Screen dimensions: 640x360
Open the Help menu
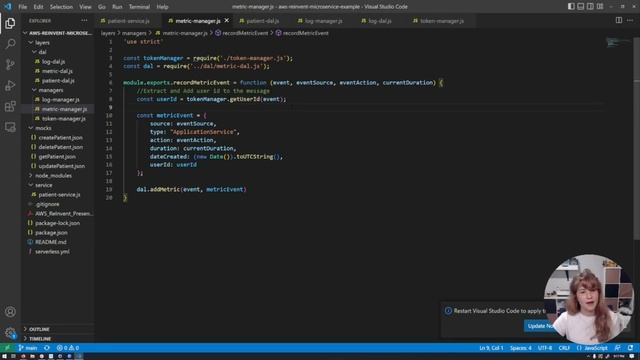[x=162, y=7]
